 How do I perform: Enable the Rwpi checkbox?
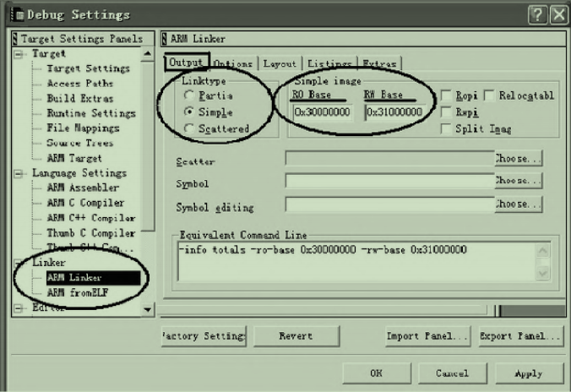pos(446,112)
